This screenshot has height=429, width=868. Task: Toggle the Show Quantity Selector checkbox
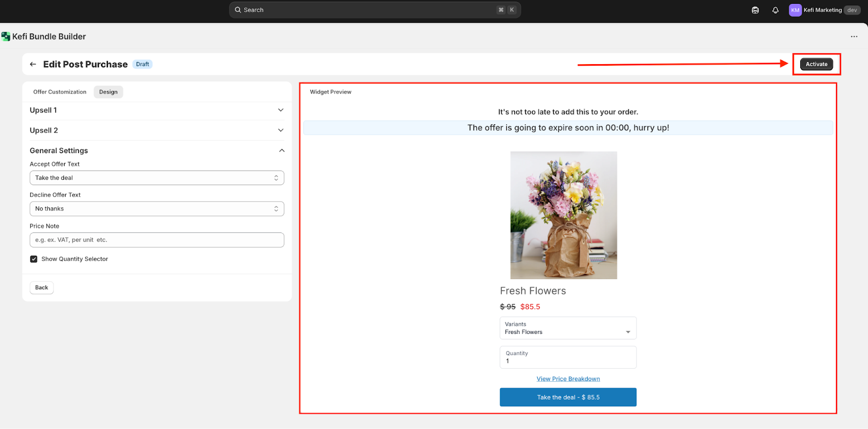point(34,259)
